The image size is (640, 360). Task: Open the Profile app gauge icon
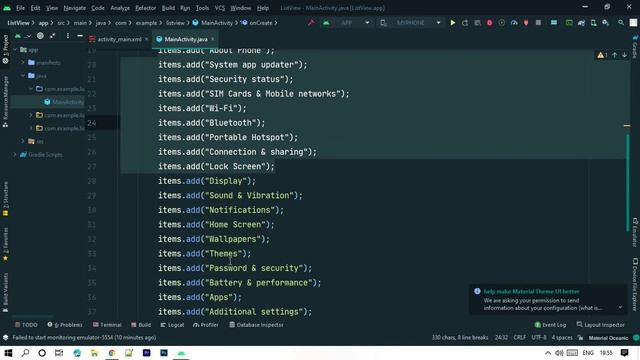click(514, 23)
